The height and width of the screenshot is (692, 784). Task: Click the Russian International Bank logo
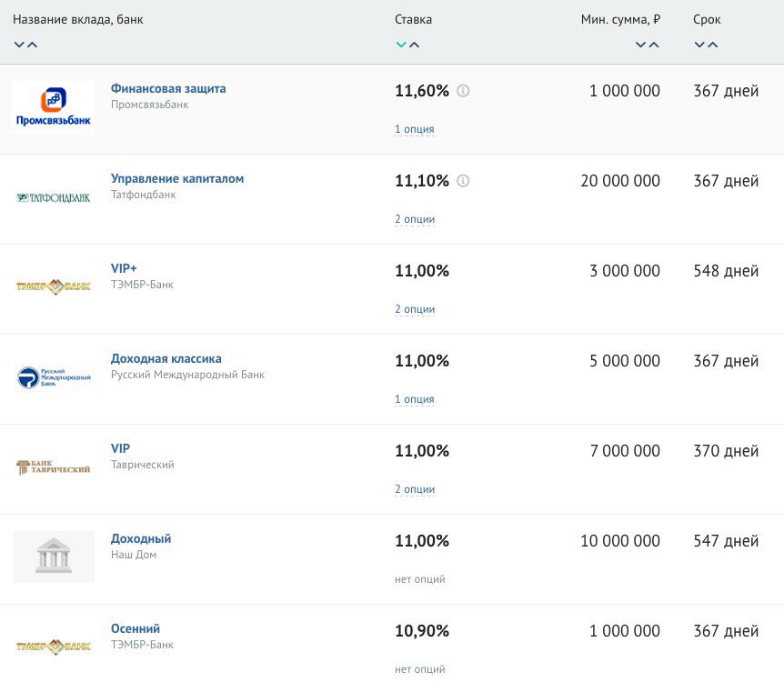pos(54,377)
